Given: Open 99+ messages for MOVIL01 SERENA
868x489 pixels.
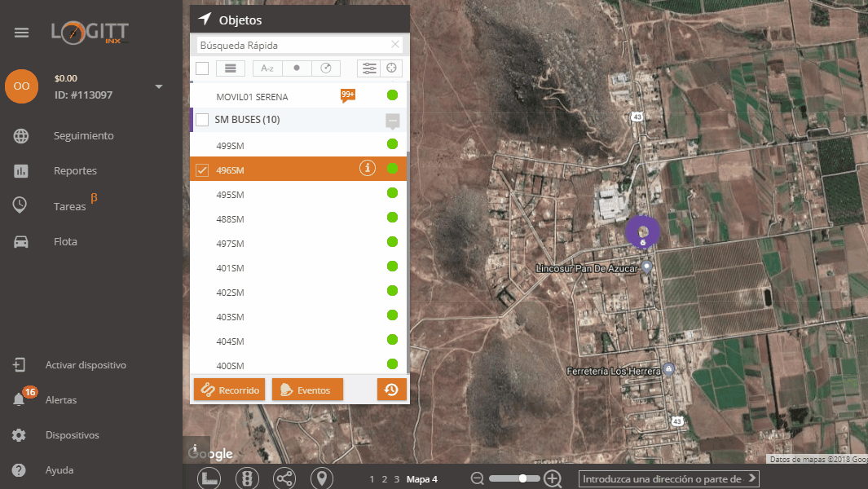Looking at the screenshot, I should (x=348, y=96).
